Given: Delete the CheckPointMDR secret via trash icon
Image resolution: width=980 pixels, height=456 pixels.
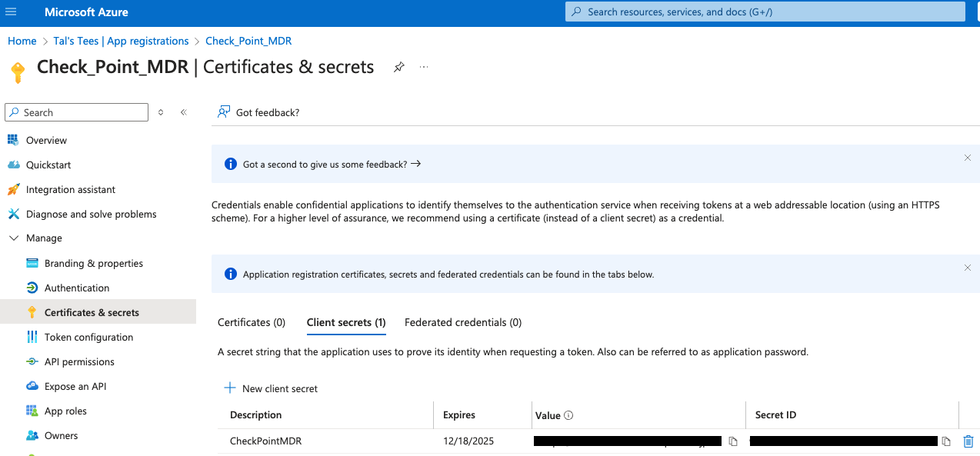Looking at the screenshot, I should (968, 441).
